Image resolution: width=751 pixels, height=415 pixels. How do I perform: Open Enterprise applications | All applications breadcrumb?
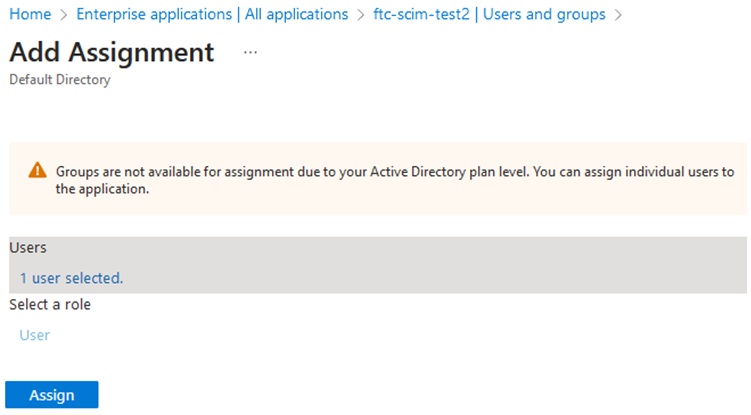point(212,15)
